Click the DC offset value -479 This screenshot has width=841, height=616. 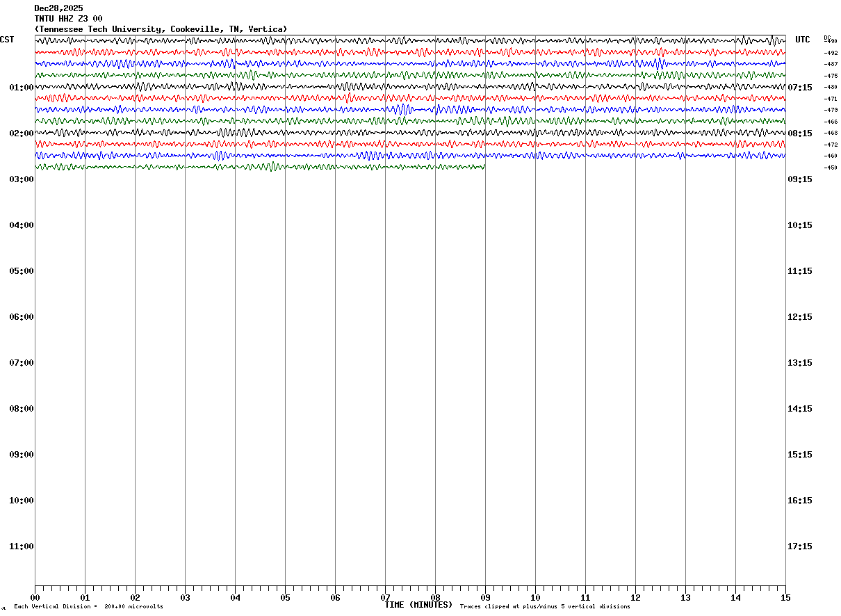click(831, 110)
